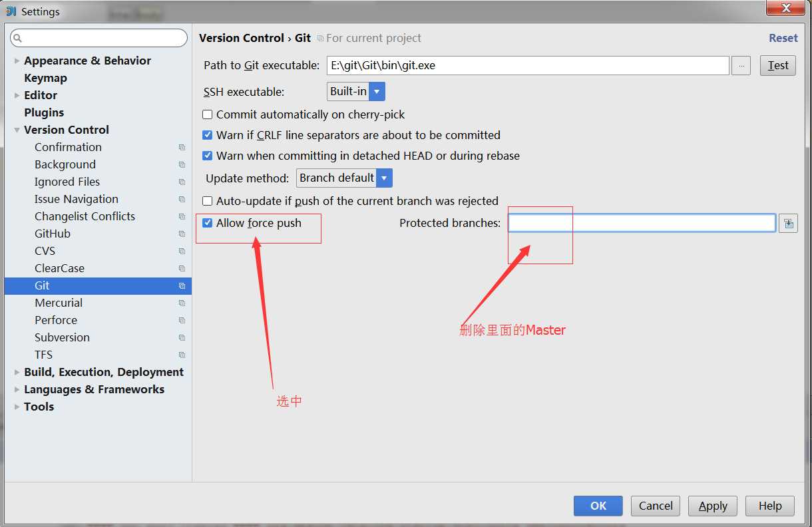Select Confirmation under Version Control
Viewport: 812px width, 527px height.
tap(68, 147)
